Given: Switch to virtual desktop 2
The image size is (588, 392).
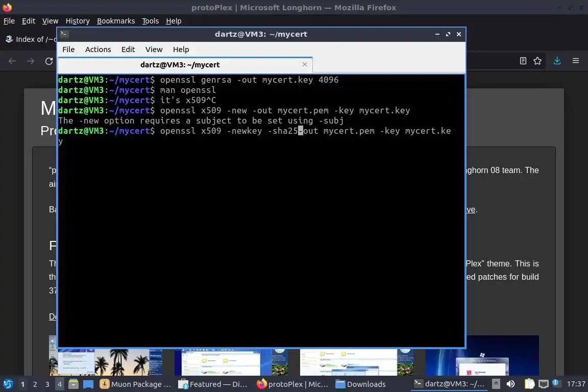Looking at the screenshot, I should [x=35, y=384].
